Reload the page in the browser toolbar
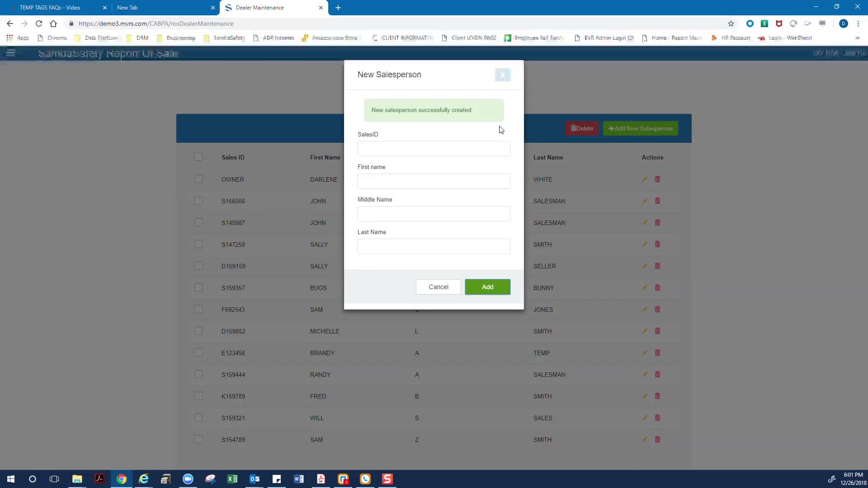The image size is (868, 488). [39, 23]
